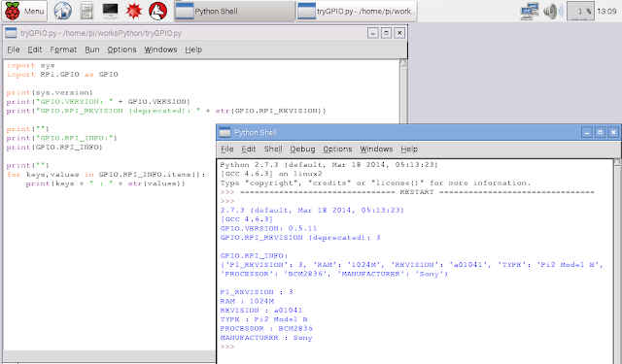Open Help menu in tryGPIO.py editor

(193, 50)
